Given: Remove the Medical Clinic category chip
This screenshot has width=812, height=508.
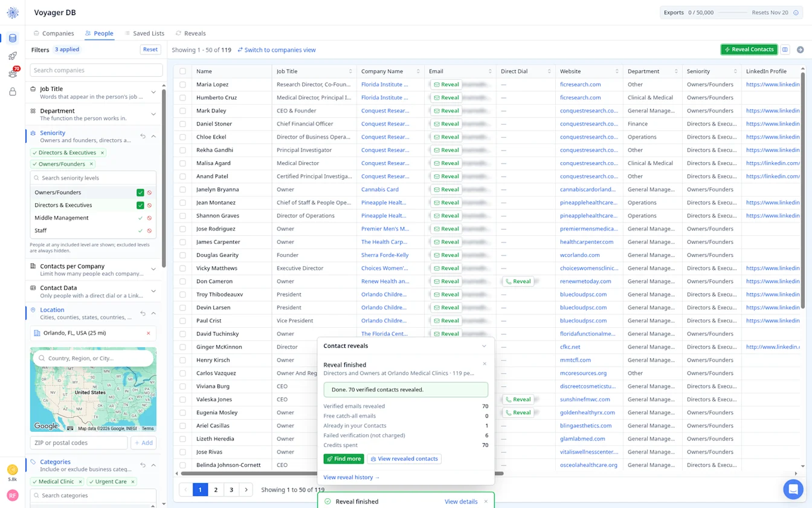Looking at the screenshot, I should pyautogui.click(x=80, y=482).
